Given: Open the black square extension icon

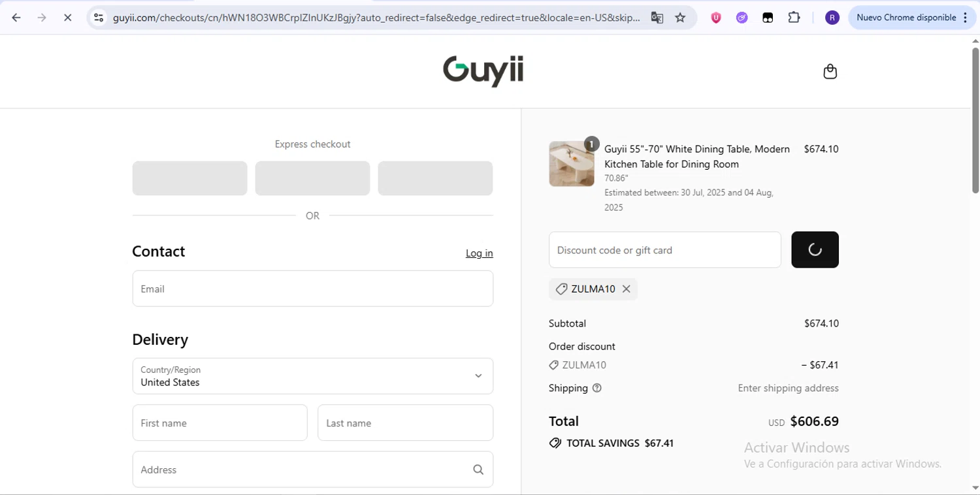Looking at the screenshot, I should (768, 18).
